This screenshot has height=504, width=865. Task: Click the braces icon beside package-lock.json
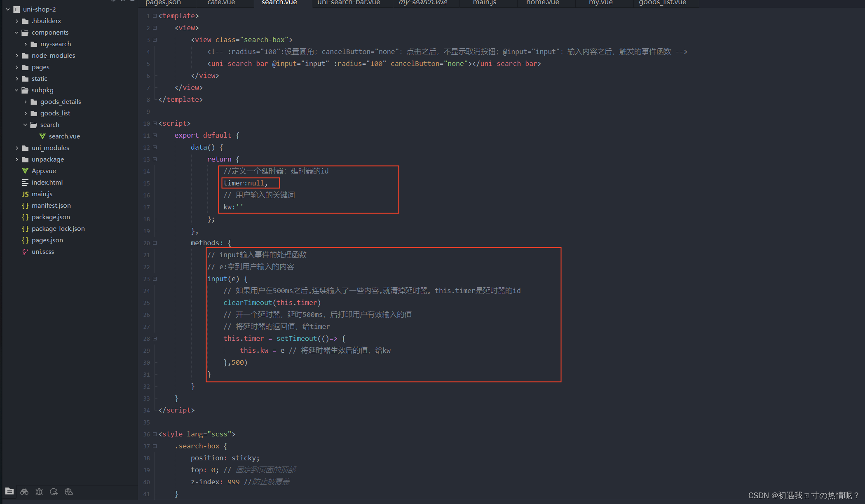25,228
